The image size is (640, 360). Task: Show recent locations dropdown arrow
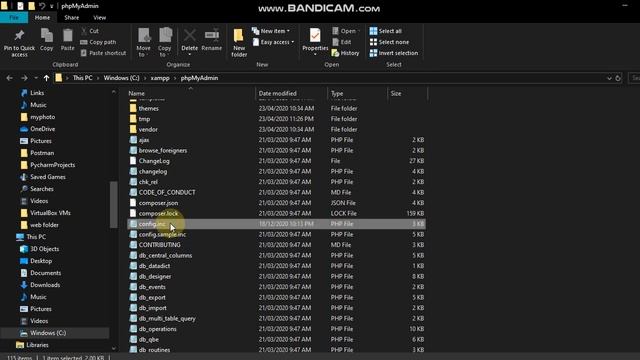point(36,78)
